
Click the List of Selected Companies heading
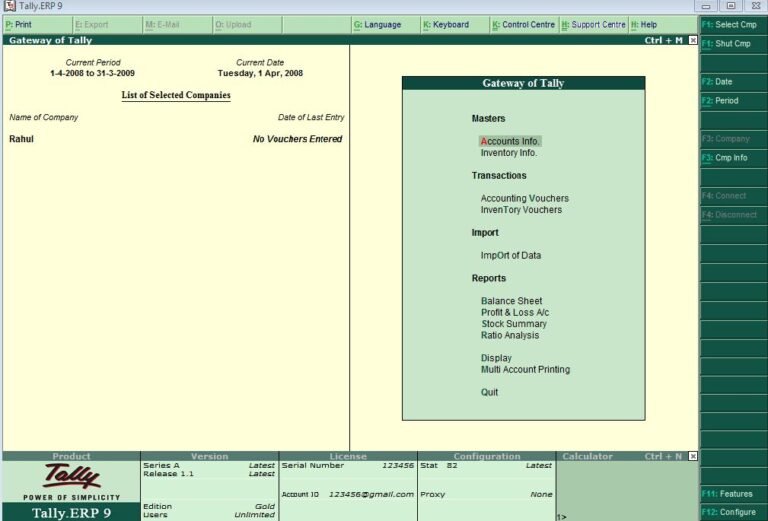coord(176,95)
